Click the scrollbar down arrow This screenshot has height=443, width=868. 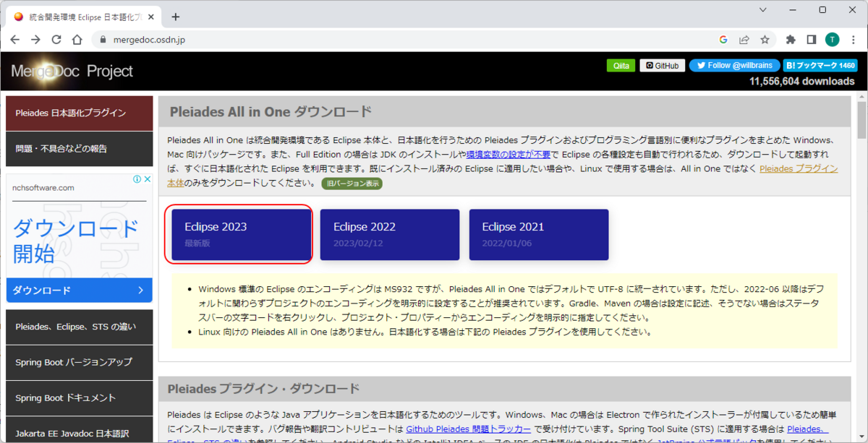(861, 439)
